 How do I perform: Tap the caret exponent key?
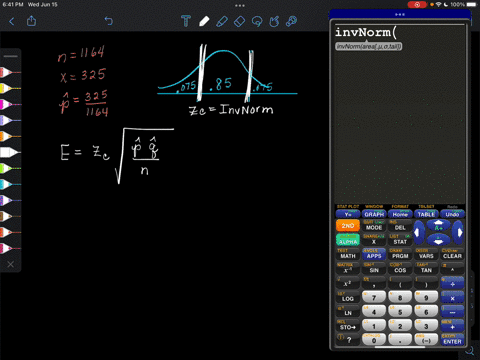tap(452, 269)
